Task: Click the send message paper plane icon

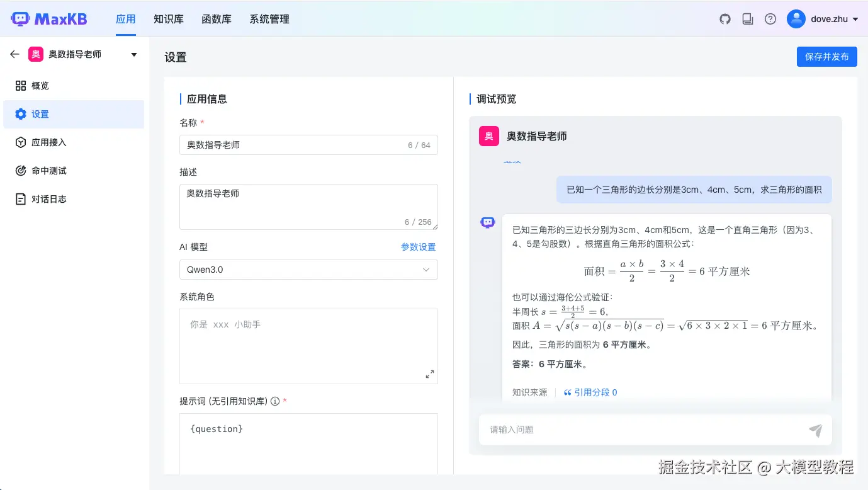Action: pos(815,430)
